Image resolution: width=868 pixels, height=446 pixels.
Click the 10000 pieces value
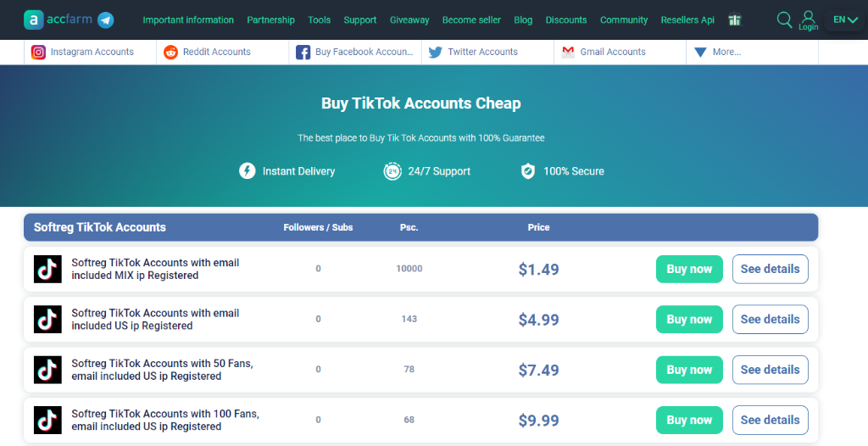coord(409,269)
